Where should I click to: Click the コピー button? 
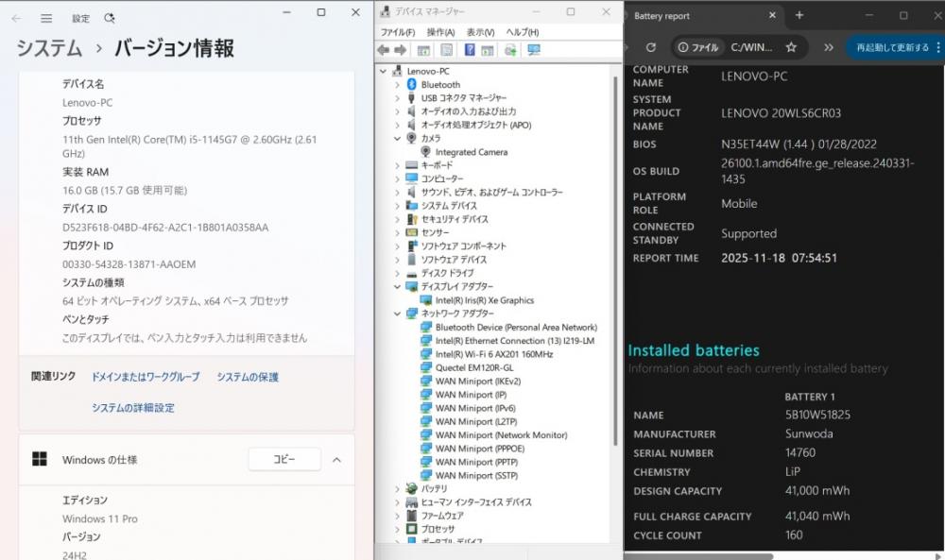click(x=283, y=460)
